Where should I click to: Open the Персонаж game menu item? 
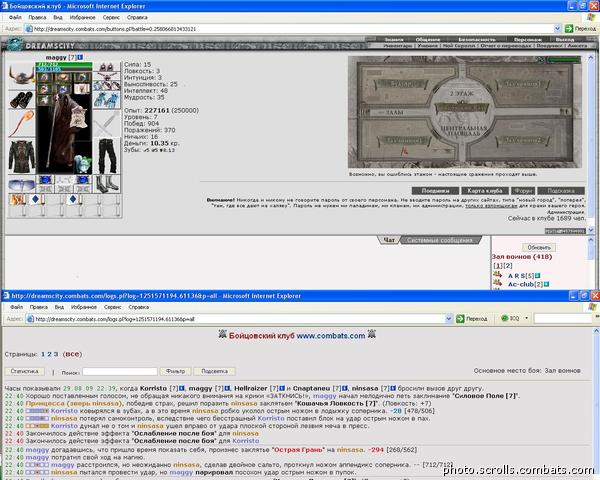pos(527,39)
